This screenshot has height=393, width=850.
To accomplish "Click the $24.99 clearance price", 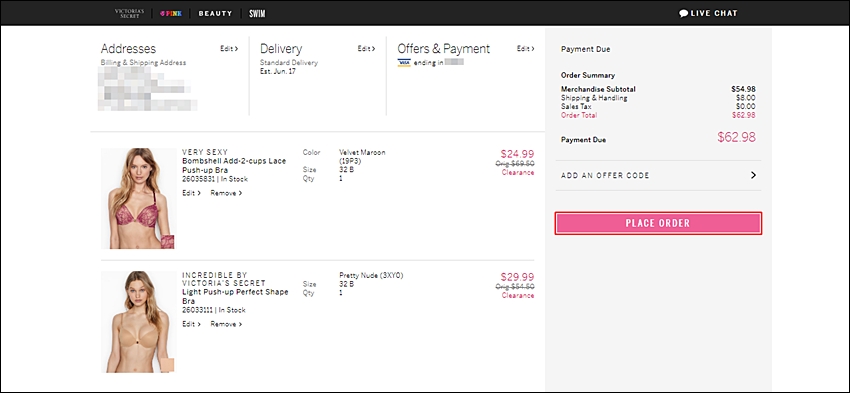I will pyautogui.click(x=517, y=154).
